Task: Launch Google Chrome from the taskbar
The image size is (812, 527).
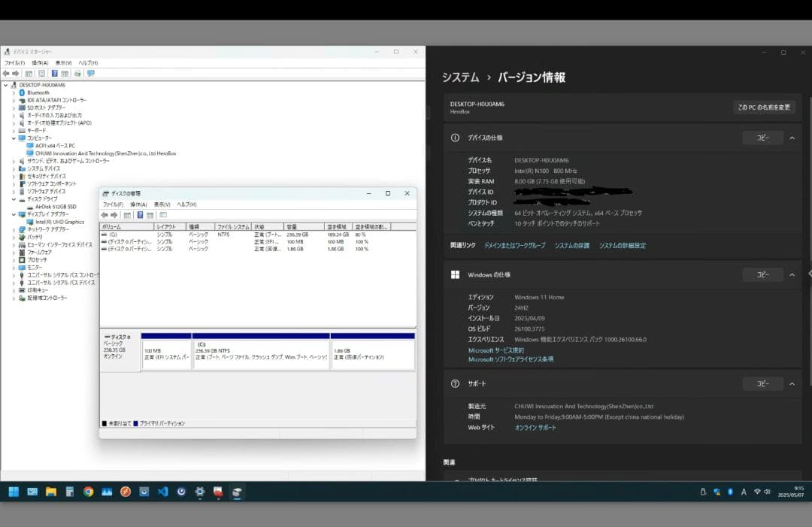Action: [x=88, y=492]
